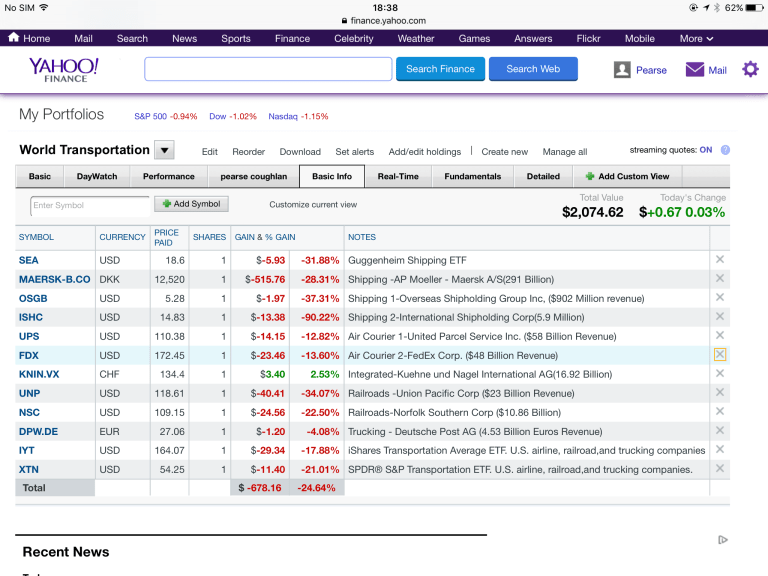Click the Yahoo Finance logo
The height and width of the screenshot is (576, 768).
pos(64,70)
